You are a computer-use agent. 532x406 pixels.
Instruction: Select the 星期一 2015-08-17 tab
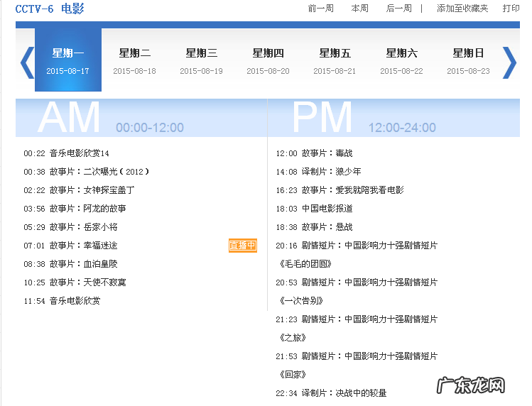click(x=68, y=61)
